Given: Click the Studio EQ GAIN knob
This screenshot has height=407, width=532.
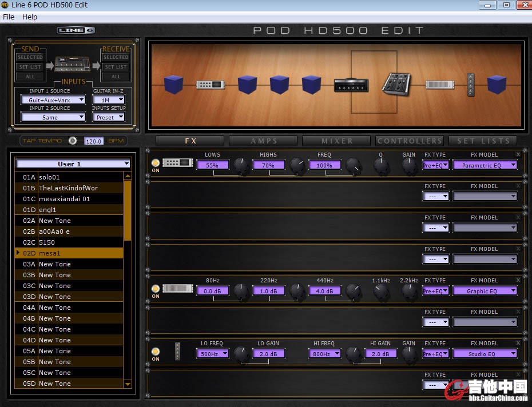Looking at the screenshot, I should pos(409,354).
